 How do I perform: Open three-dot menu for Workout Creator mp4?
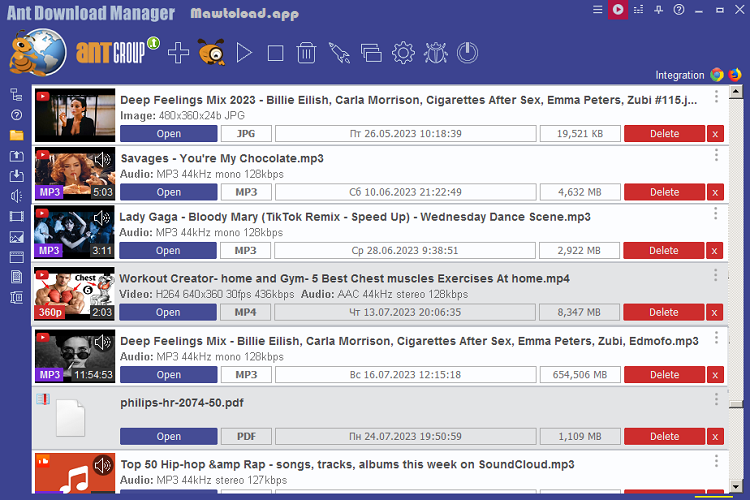(716, 275)
